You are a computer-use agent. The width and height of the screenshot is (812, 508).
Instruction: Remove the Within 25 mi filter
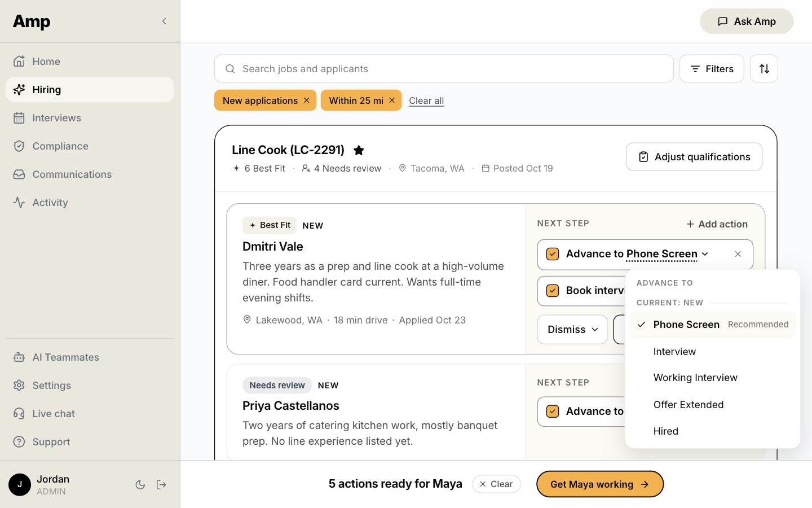pyautogui.click(x=392, y=100)
